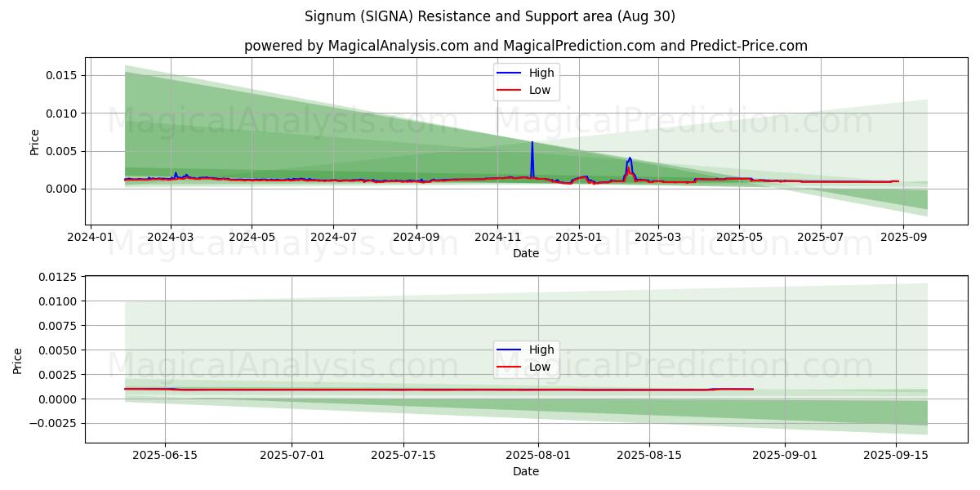Viewport: 980px width, 490px height.
Task: Click the 2024-09 date tick label
Action: [416, 238]
